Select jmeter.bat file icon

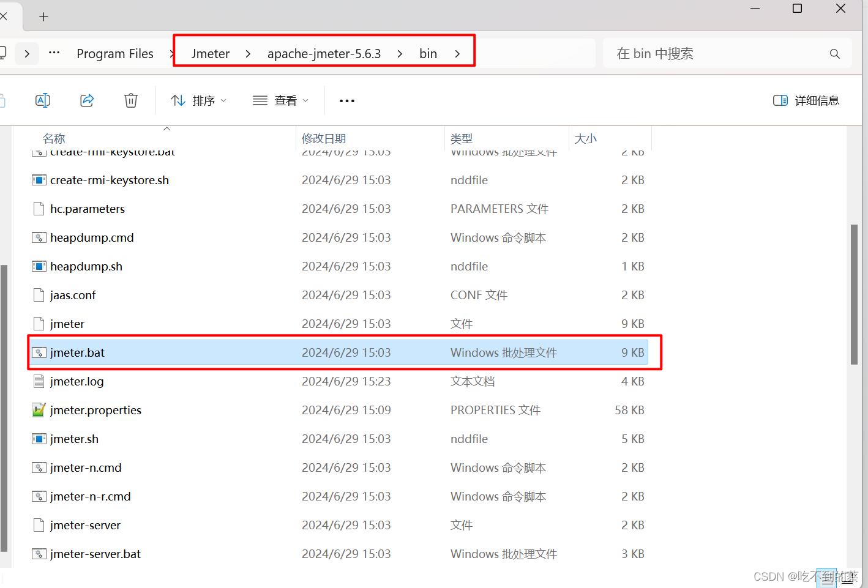click(39, 352)
